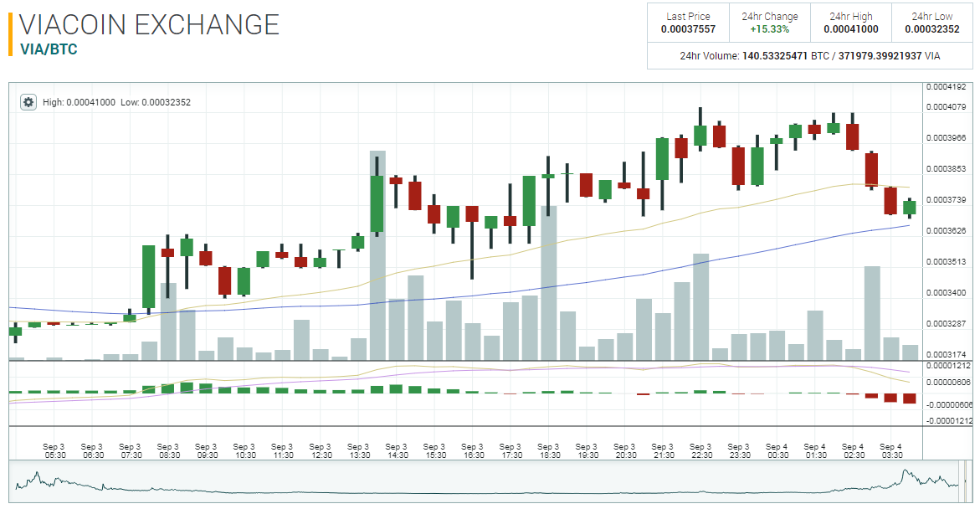Screen dimensions: 980x509
Task: Click time label Sep 4 00:30
Action: (778, 451)
